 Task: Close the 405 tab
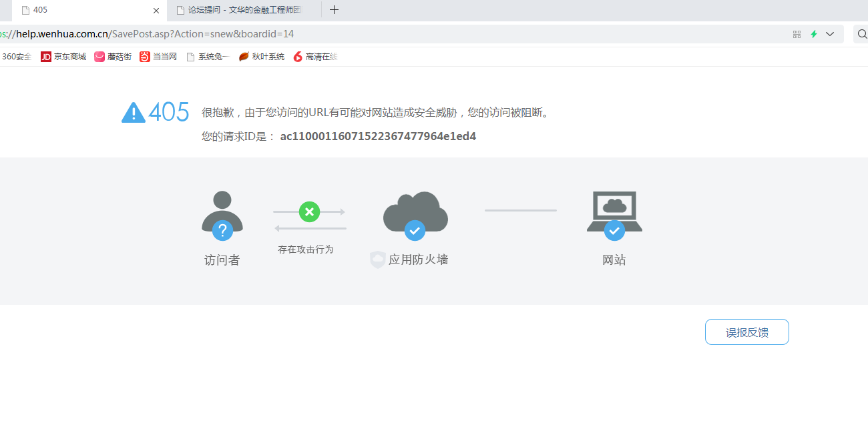(x=156, y=11)
